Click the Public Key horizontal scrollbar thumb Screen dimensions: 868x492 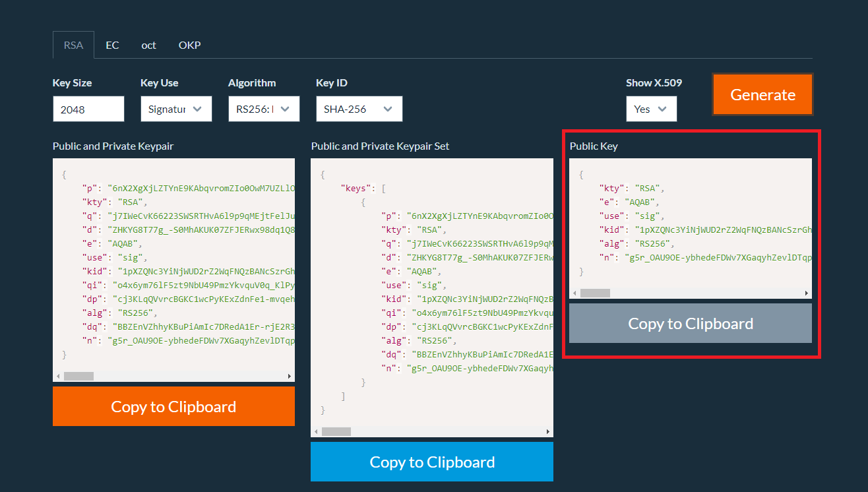tap(595, 293)
